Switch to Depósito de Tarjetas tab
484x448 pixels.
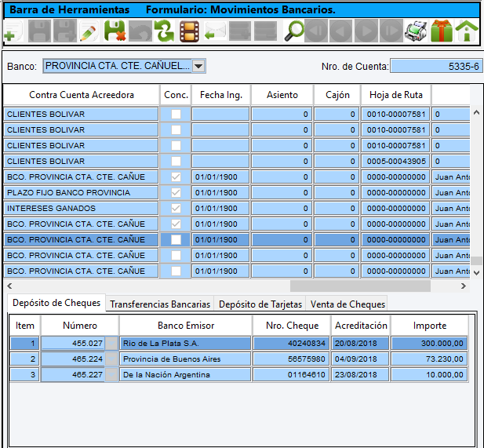[x=260, y=304]
